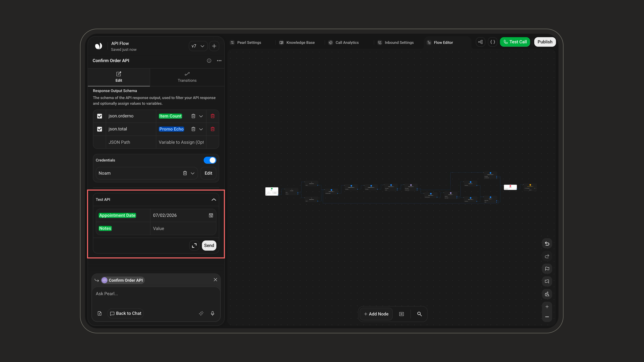
Task: Undo the last canvas action
Action: coord(547,244)
